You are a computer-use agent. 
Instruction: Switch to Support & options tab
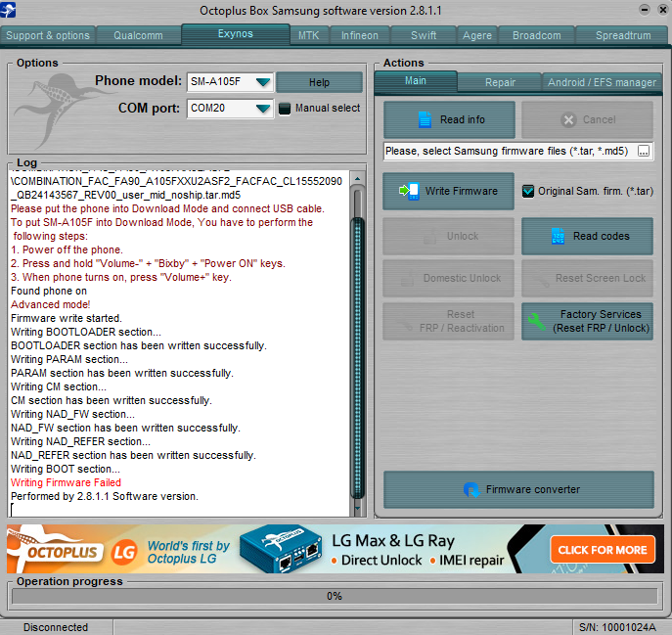48,35
